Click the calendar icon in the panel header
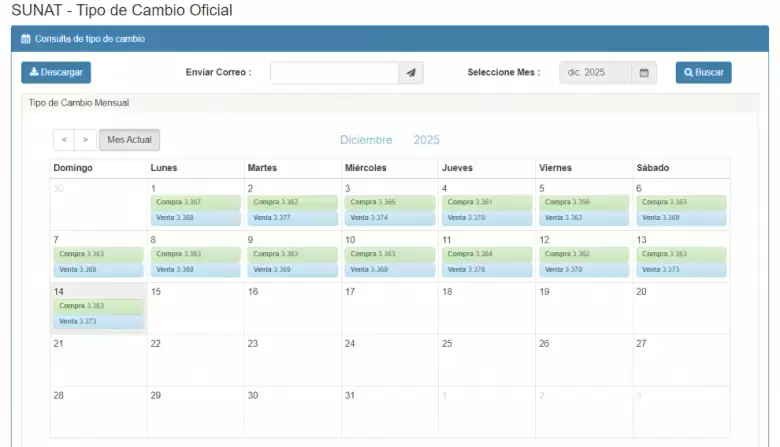780x447 pixels. pos(26,39)
